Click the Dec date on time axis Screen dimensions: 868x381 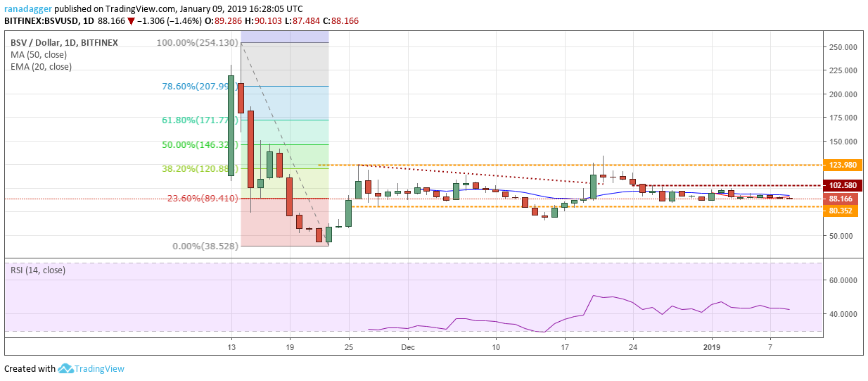[407, 347]
